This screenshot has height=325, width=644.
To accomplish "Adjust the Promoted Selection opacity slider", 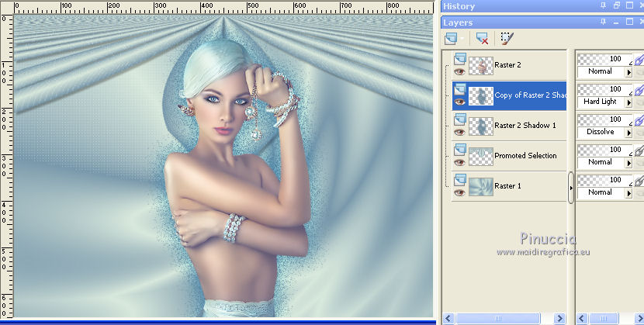I will [604, 150].
